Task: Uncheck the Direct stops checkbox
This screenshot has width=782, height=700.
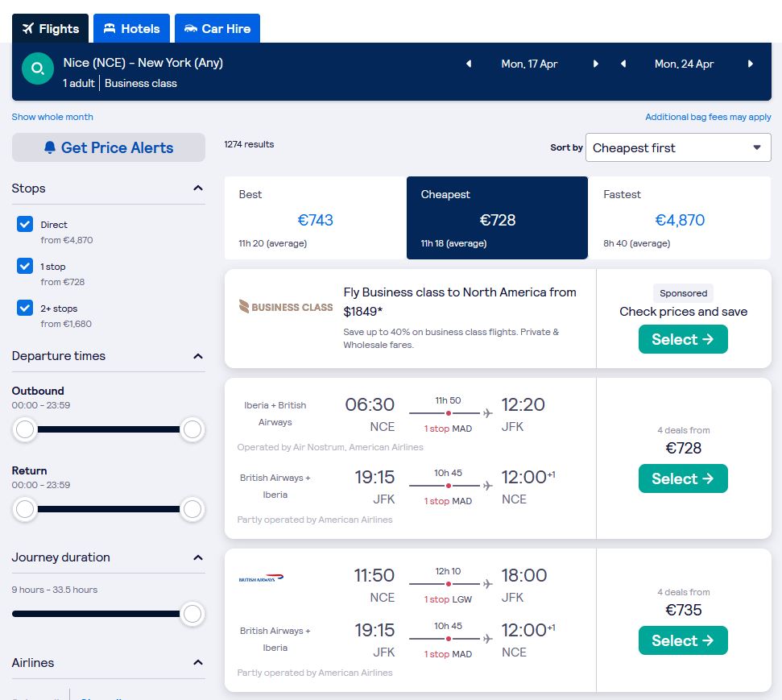Action: pyautogui.click(x=25, y=224)
